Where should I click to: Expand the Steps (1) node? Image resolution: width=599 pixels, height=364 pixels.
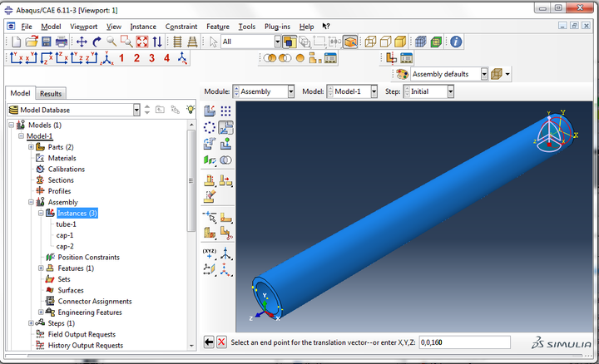pos(31,323)
